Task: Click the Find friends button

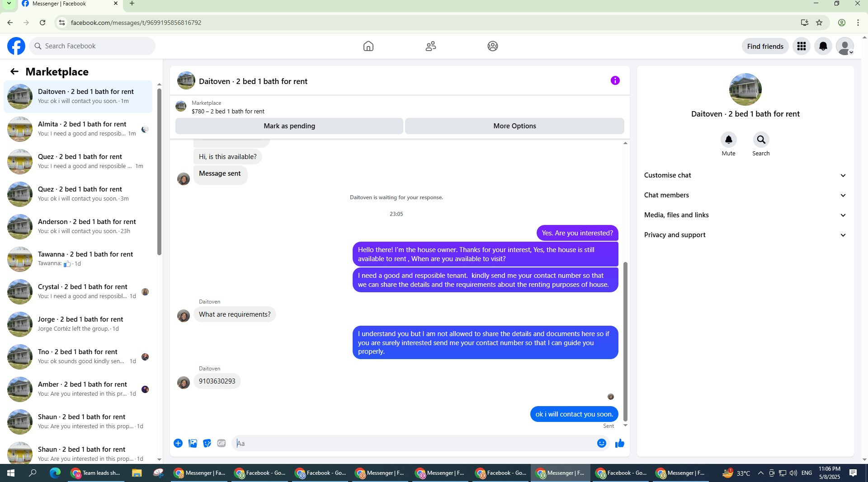Action: (x=765, y=46)
